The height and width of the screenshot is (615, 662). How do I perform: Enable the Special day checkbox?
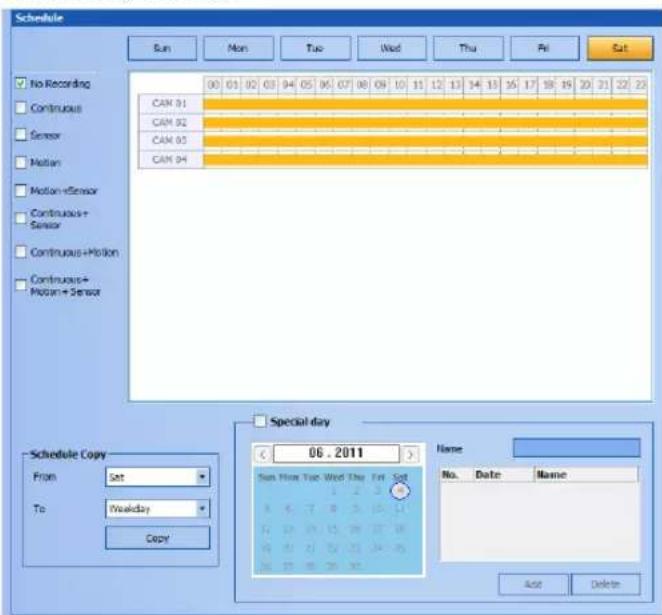[260, 421]
